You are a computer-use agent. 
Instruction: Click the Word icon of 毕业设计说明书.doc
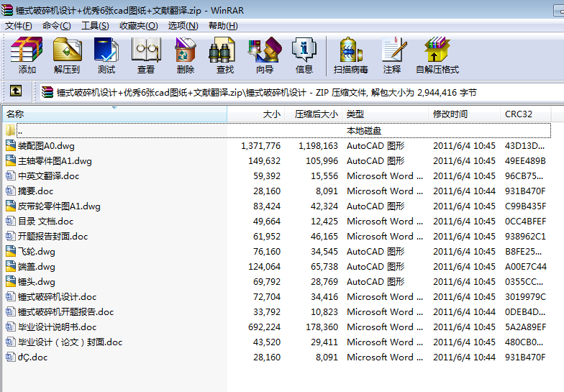11,327
